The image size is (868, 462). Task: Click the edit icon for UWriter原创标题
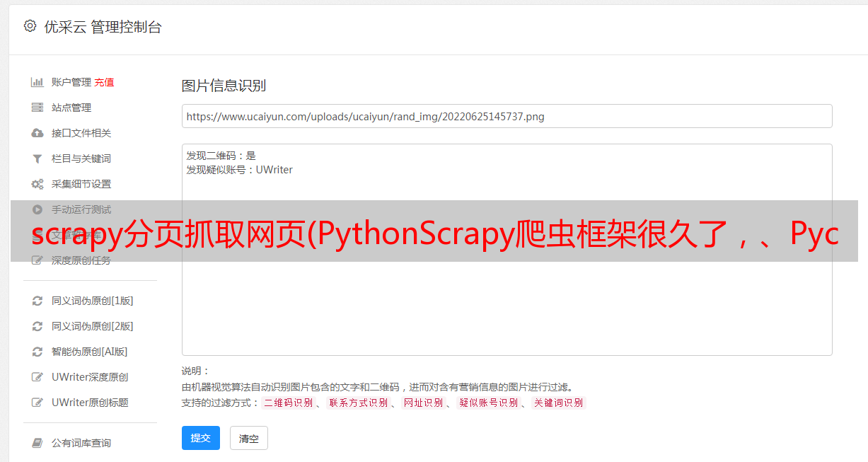(37, 403)
